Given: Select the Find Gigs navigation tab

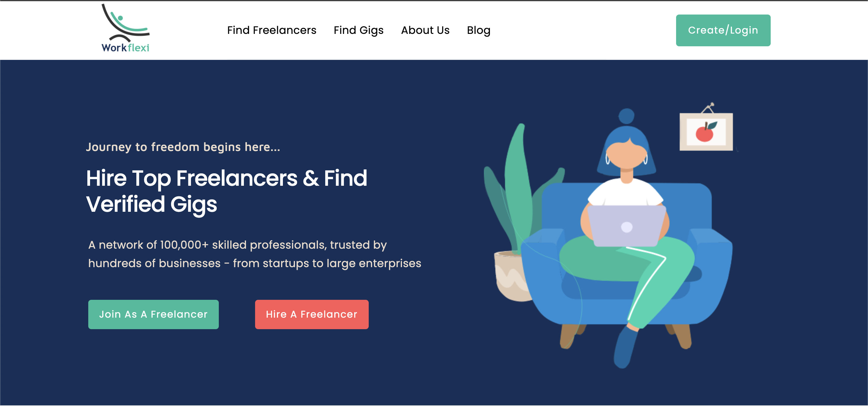Looking at the screenshot, I should [358, 30].
